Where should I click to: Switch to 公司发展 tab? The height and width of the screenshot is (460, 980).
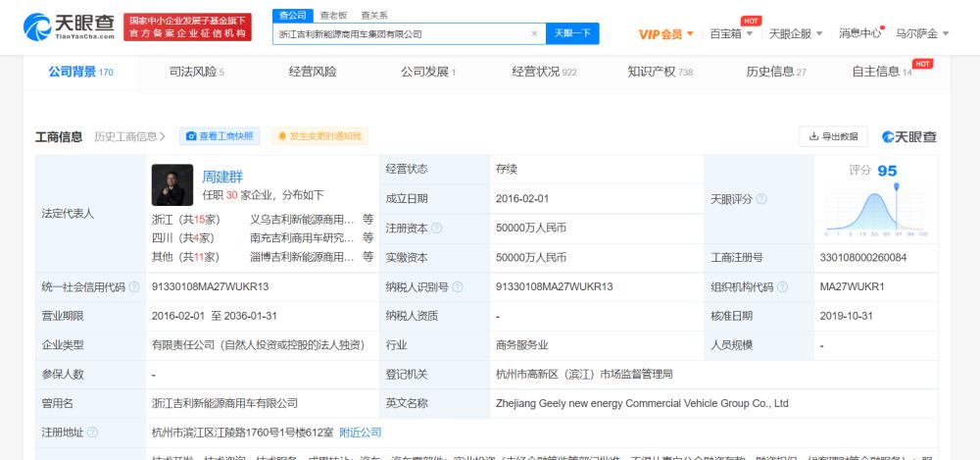(428, 72)
